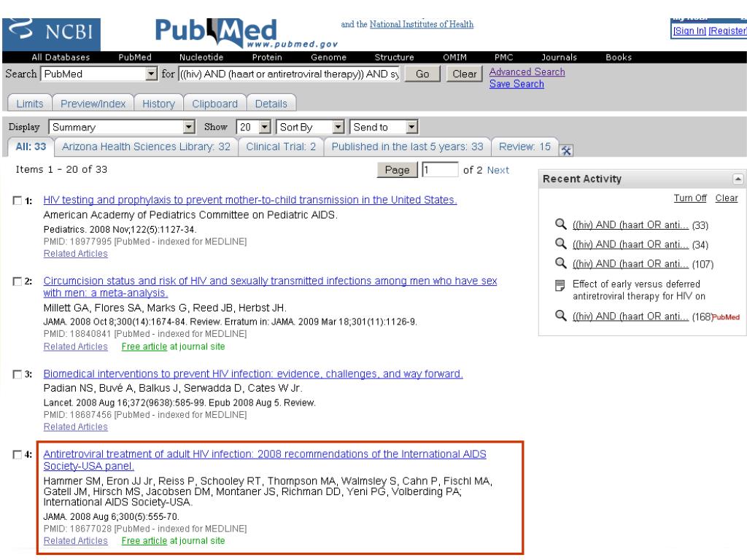Click the Clear search button

(x=464, y=74)
